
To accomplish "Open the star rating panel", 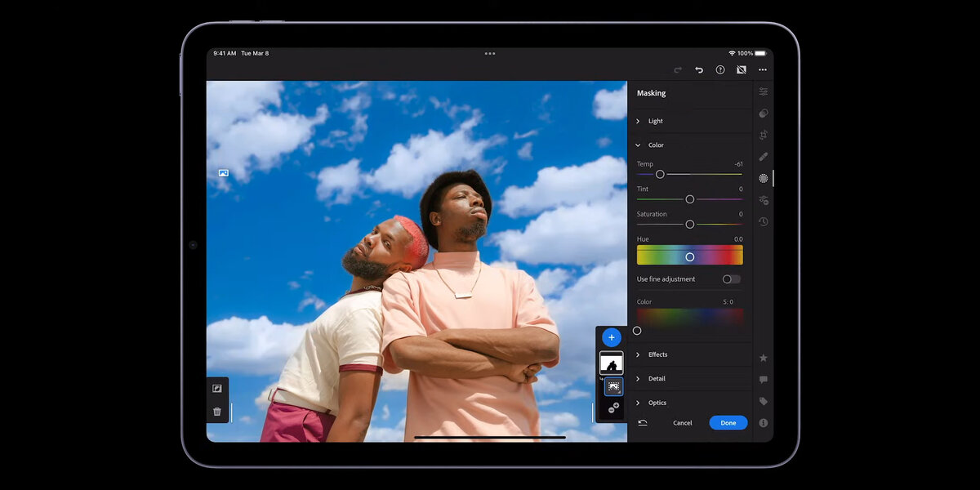I will click(764, 358).
